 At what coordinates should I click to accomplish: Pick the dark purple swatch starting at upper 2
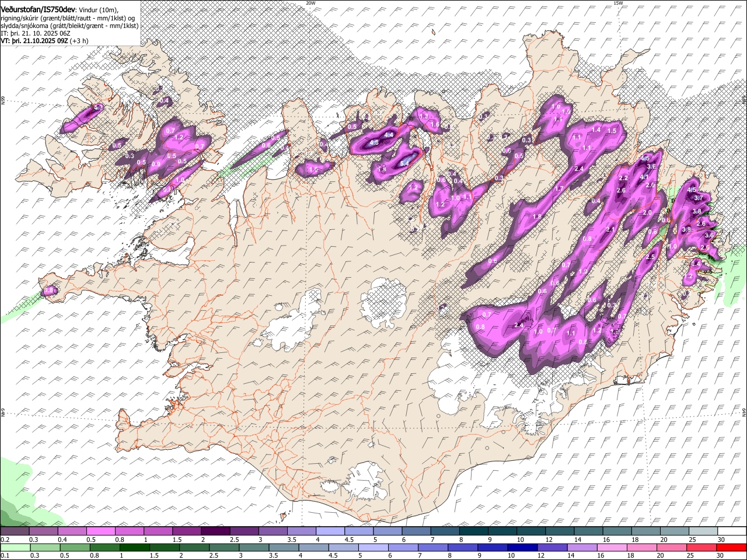coord(215,531)
